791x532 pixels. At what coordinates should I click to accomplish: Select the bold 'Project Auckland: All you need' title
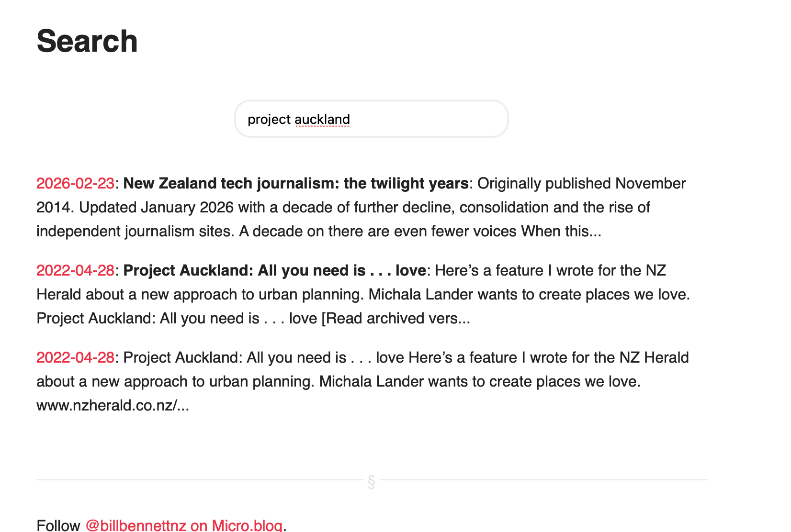(x=274, y=270)
